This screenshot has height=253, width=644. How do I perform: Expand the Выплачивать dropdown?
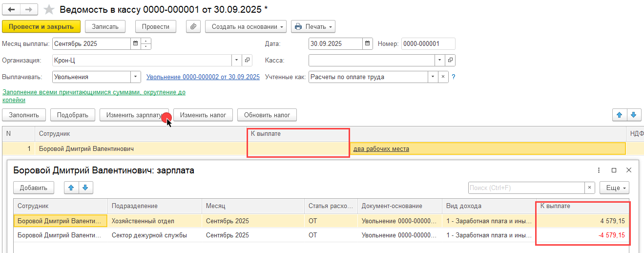coord(136,77)
